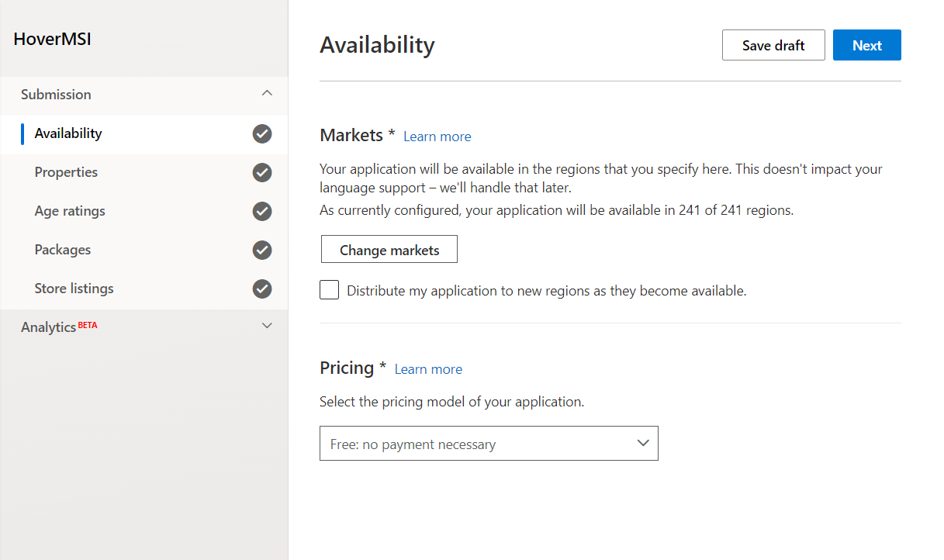Expand the Analytics section chevron

point(267,327)
